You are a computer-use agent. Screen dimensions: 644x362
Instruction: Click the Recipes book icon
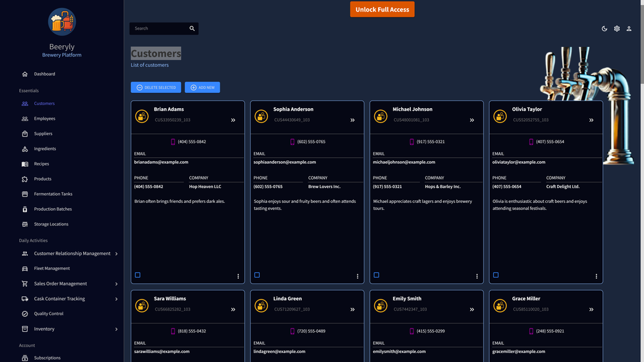tap(24, 164)
